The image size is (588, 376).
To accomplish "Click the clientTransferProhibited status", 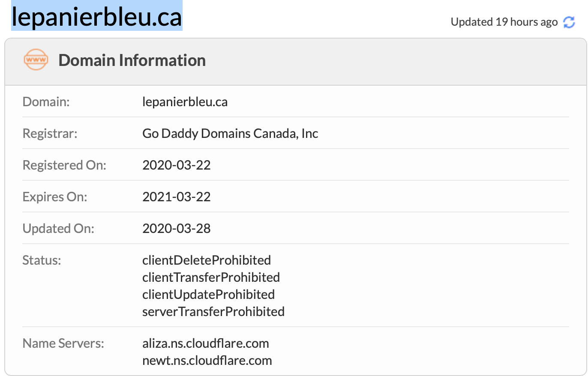I will pos(211,278).
